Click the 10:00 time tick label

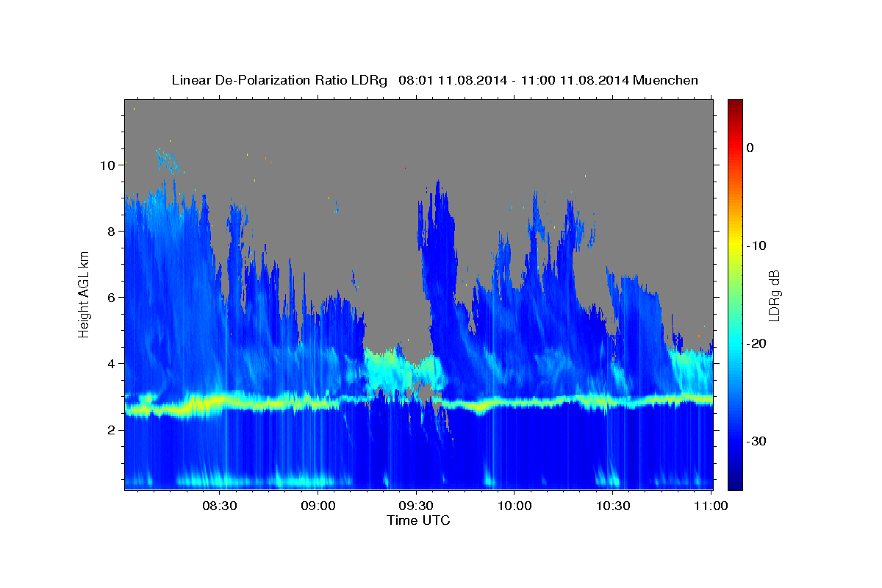[x=514, y=506]
